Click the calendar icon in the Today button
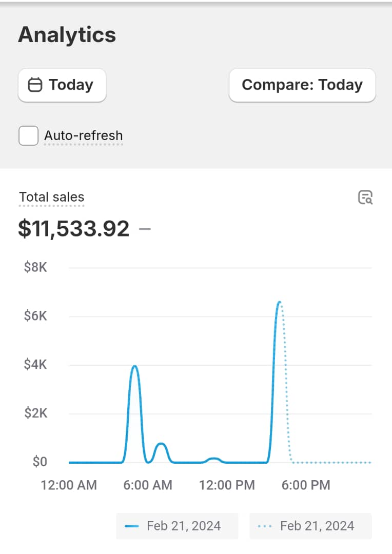Screen dimensions: 392x554 [x=35, y=85]
